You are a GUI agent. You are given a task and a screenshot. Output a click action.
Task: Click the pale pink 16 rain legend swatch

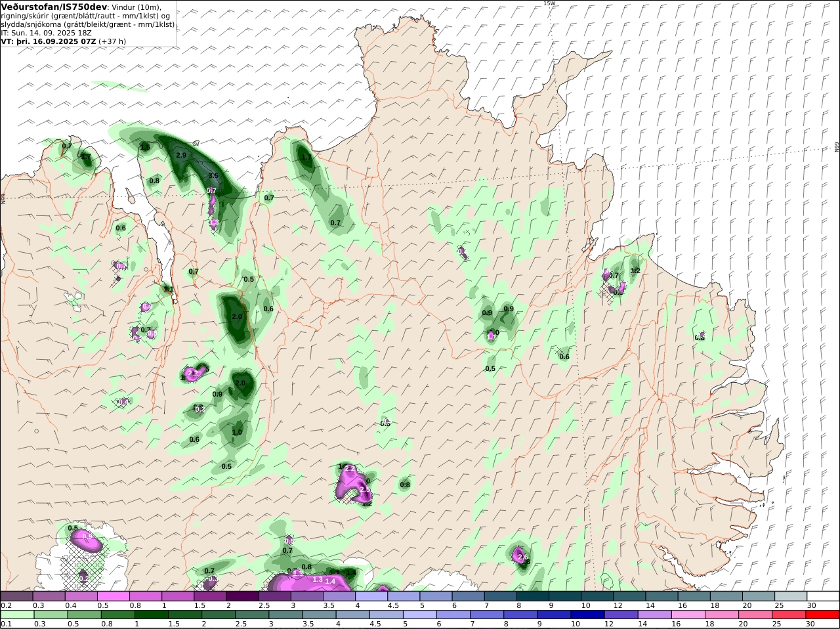[688, 615]
